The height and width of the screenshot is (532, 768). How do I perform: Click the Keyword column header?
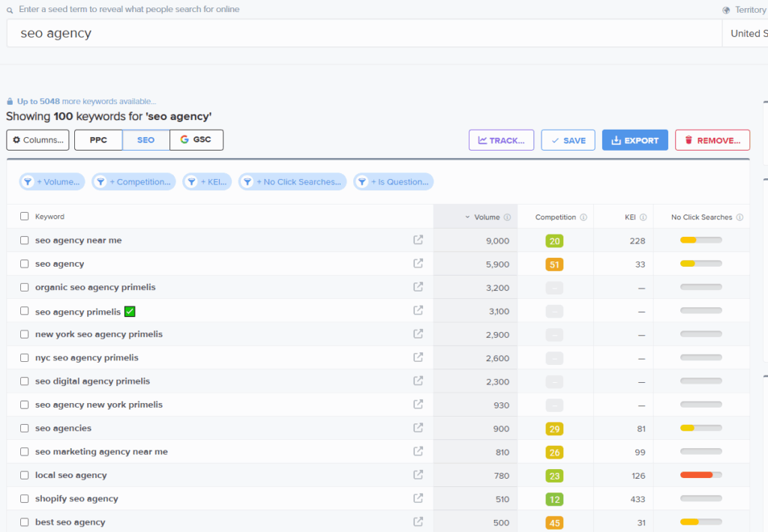pos(49,217)
